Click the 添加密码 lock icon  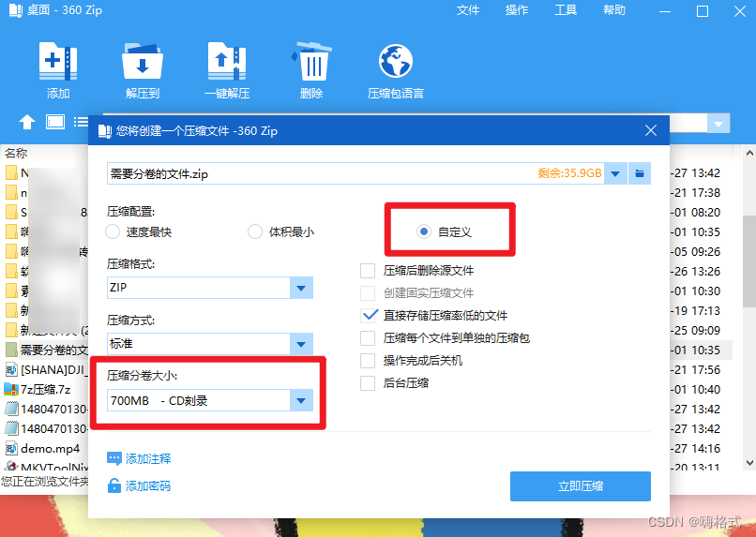[113, 485]
